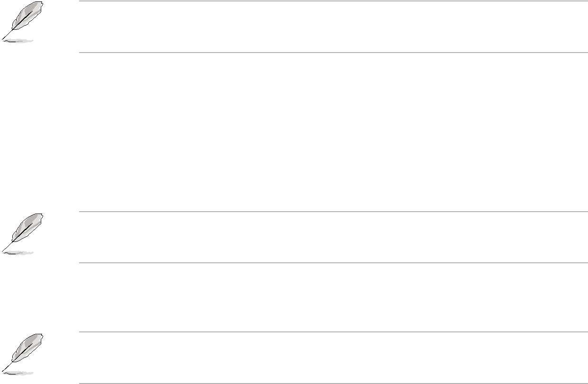Screen dimensions: 588x384
Task: Click inside the top empty note box
Action: pyautogui.click(x=333, y=27)
